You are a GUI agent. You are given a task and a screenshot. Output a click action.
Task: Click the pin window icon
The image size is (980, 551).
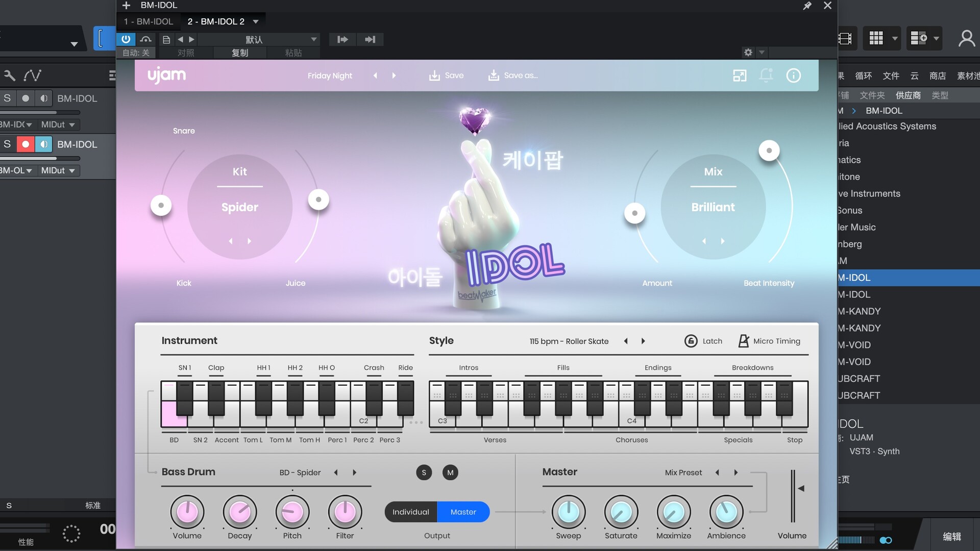pyautogui.click(x=807, y=6)
